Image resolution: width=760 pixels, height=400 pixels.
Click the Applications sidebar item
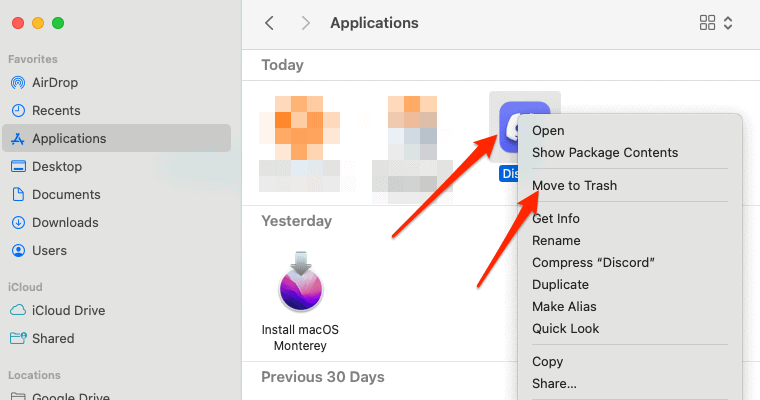pyautogui.click(x=69, y=139)
